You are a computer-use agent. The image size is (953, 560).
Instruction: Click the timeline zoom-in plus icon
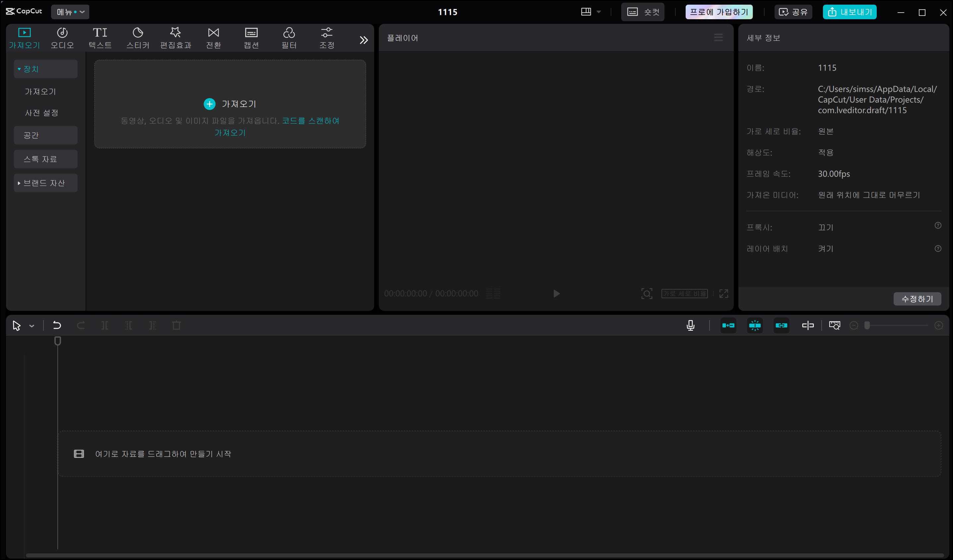pos(939,325)
